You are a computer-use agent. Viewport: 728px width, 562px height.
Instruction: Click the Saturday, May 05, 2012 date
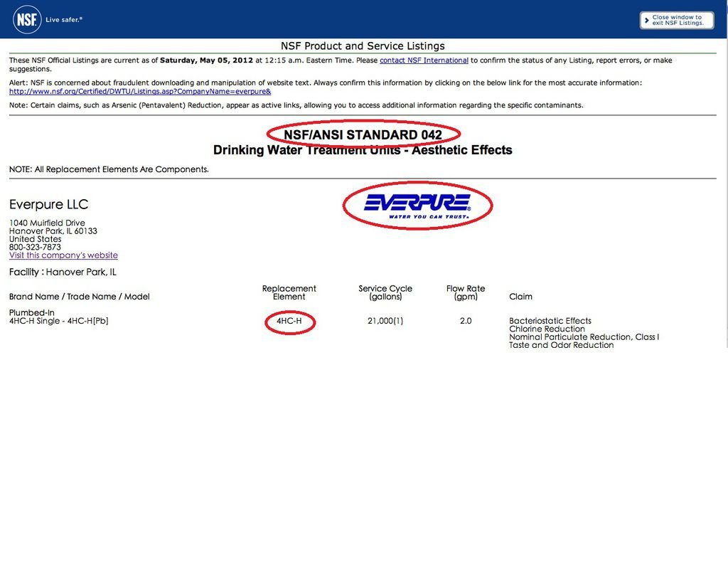coord(207,60)
